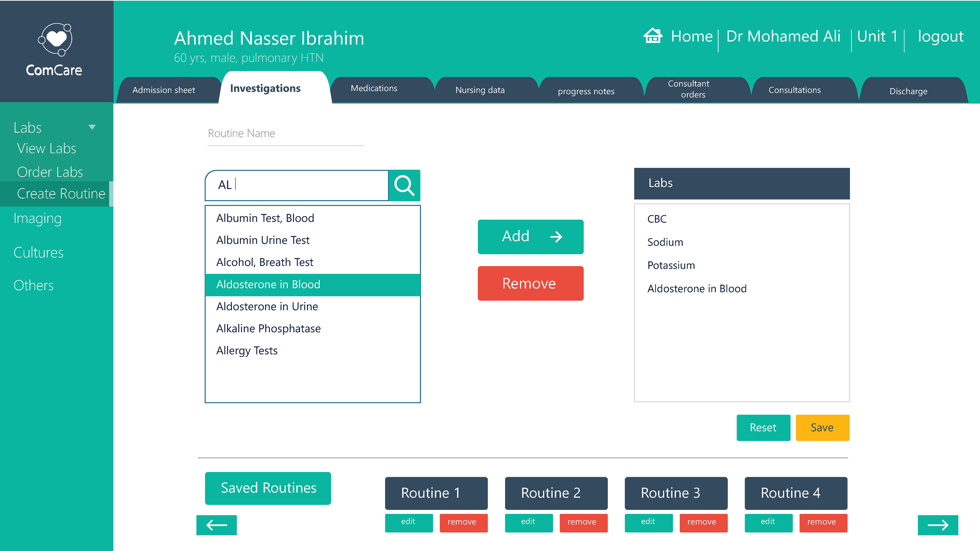980x551 pixels.
Task: Click the arrow on Add button
Action: 556,236
